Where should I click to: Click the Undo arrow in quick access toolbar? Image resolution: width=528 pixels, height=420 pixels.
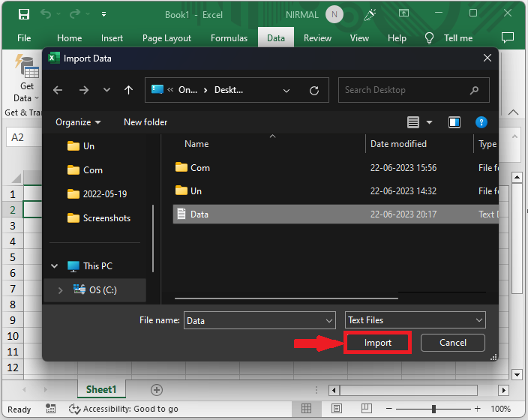tap(46, 13)
